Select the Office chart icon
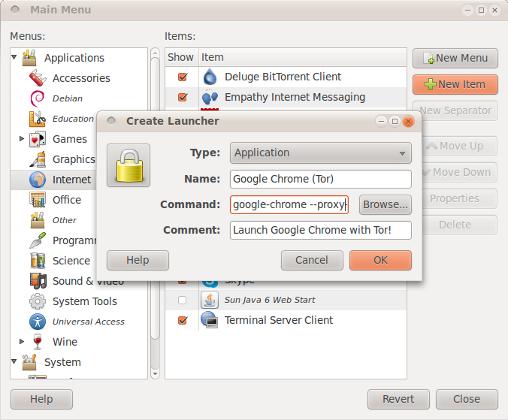The width and height of the screenshot is (508, 420). (x=38, y=200)
